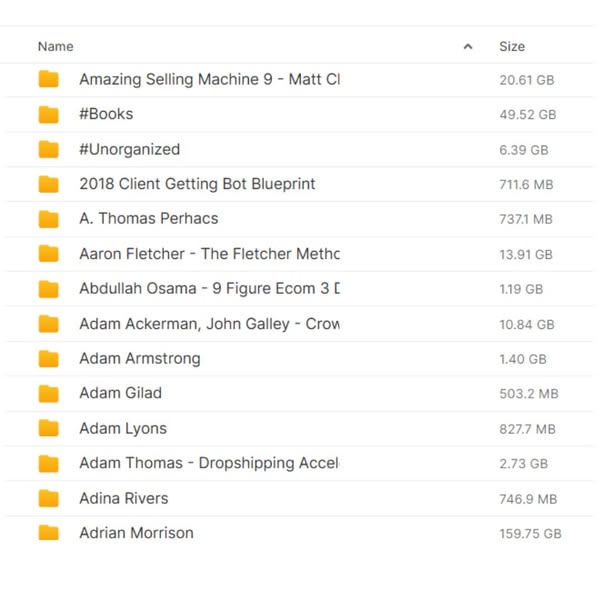
Task: Select the 159.75 GB size entry
Action: pyautogui.click(x=530, y=534)
